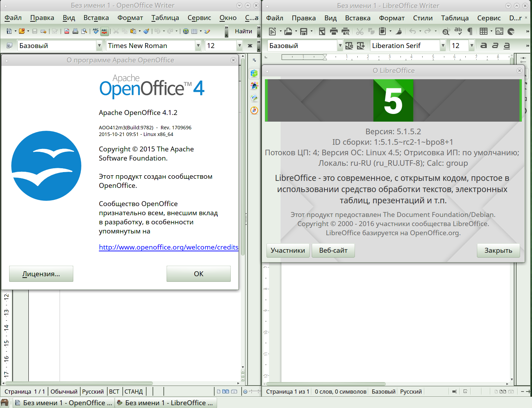
Task: Open Окно menu in OpenOffice
Action: click(228, 18)
